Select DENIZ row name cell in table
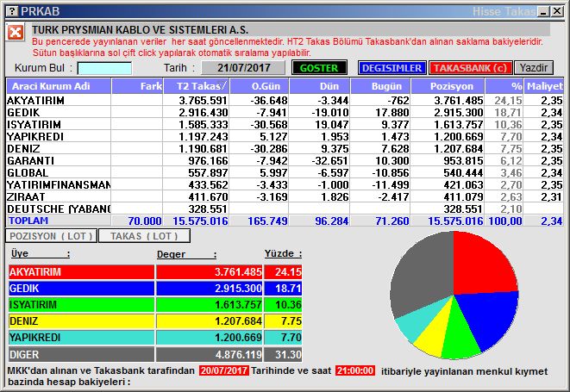The height and width of the screenshot is (392, 570). [x=59, y=148]
